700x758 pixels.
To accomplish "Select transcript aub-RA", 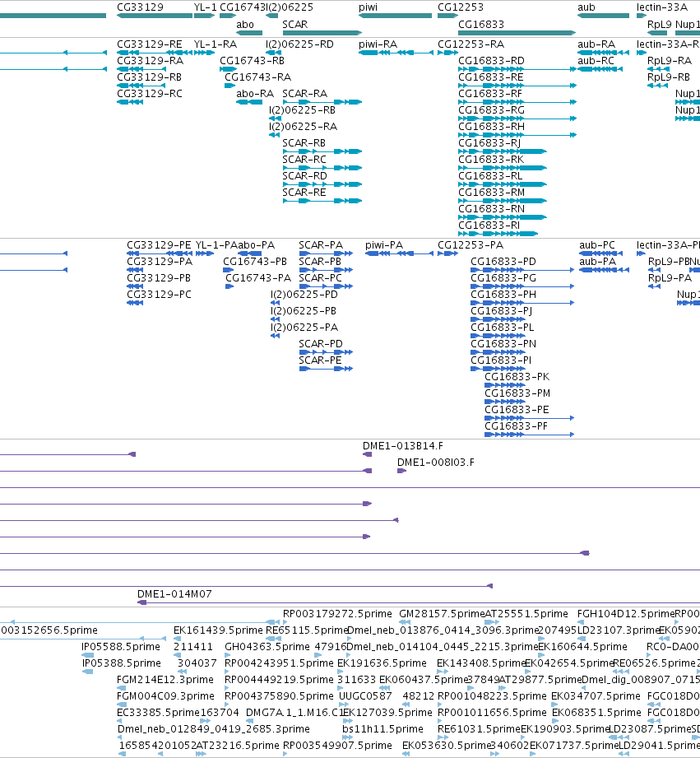I will (x=604, y=53).
